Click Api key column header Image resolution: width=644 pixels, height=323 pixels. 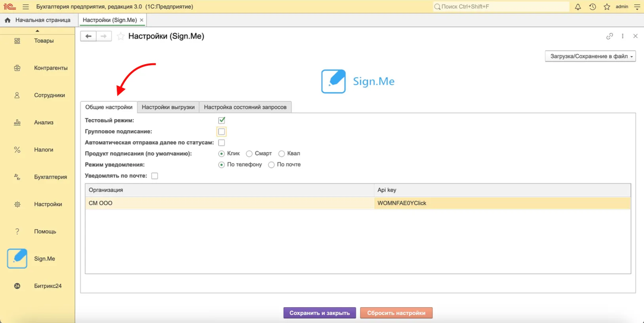[x=502, y=190]
